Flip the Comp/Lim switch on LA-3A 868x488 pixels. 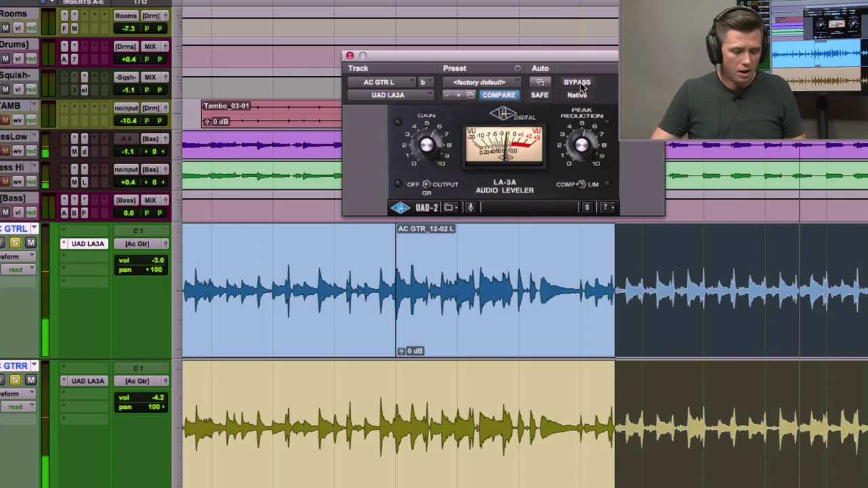(580, 184)
